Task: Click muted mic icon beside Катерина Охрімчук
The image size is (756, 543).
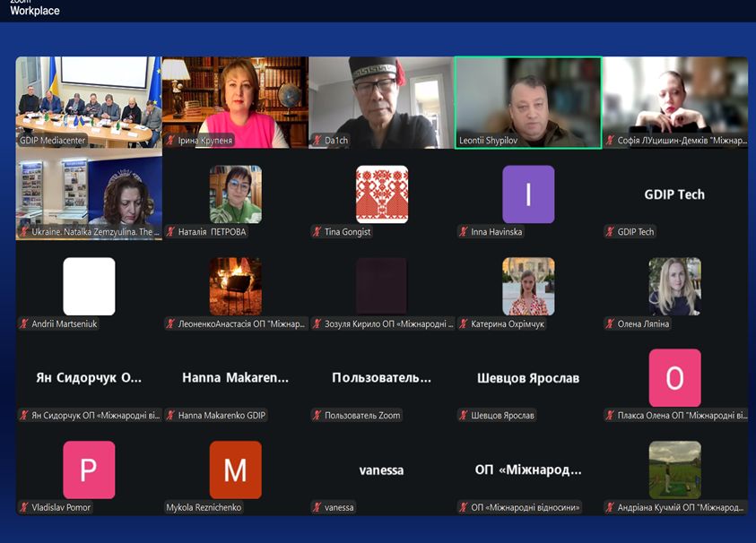Action: (x=463, y=324)
